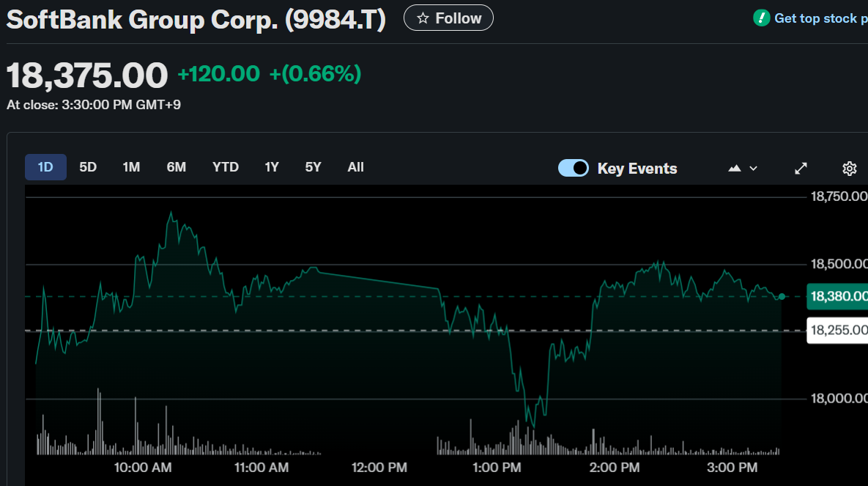Click the At close 3:30:00 PM timestamp
This screenshot has width=868, height=486.
[x=94, y=105]
